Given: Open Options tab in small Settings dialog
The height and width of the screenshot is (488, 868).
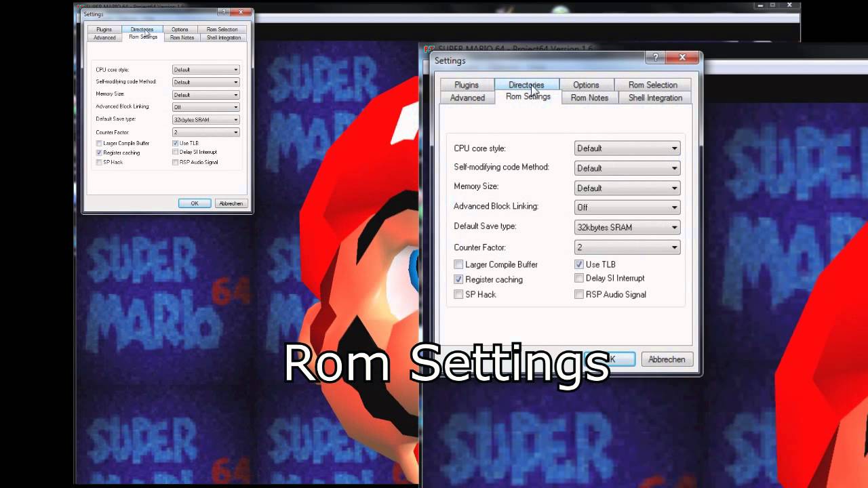Looking at the screenshot, I should 180,29.
